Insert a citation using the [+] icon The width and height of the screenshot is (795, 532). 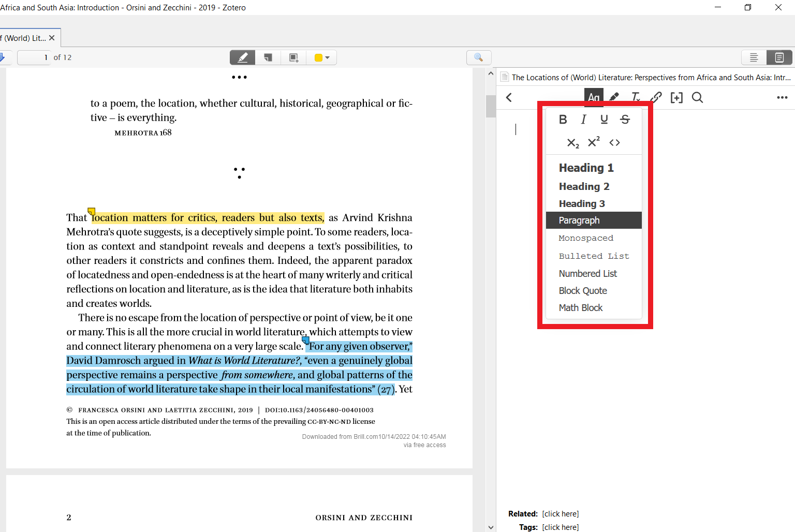click(x=676, y=97)
